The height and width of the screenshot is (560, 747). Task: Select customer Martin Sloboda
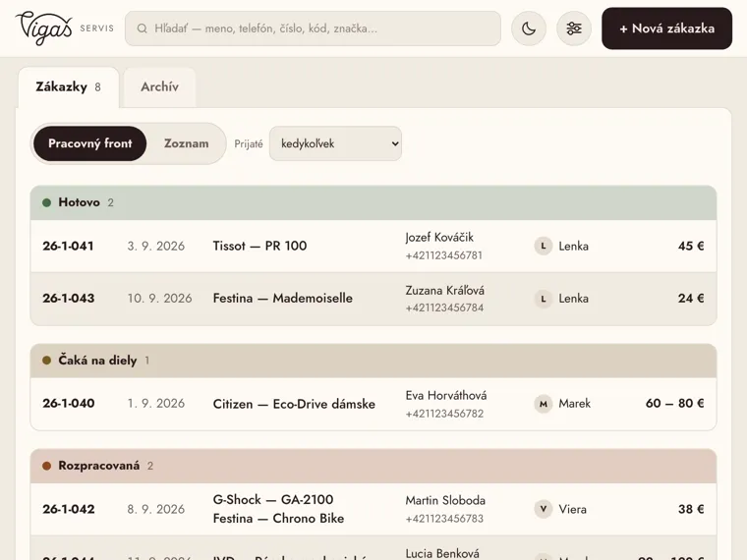pos(445,500)
